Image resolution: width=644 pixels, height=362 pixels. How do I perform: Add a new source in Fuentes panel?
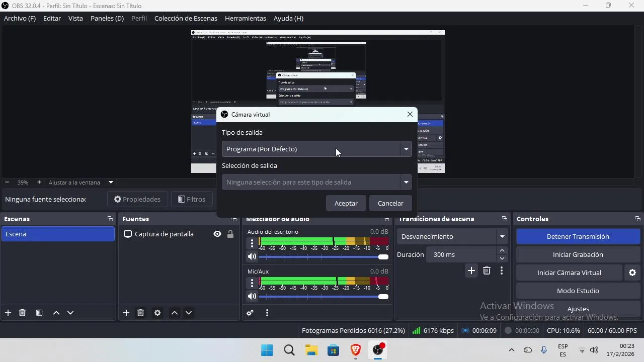[x=126, y=313]
